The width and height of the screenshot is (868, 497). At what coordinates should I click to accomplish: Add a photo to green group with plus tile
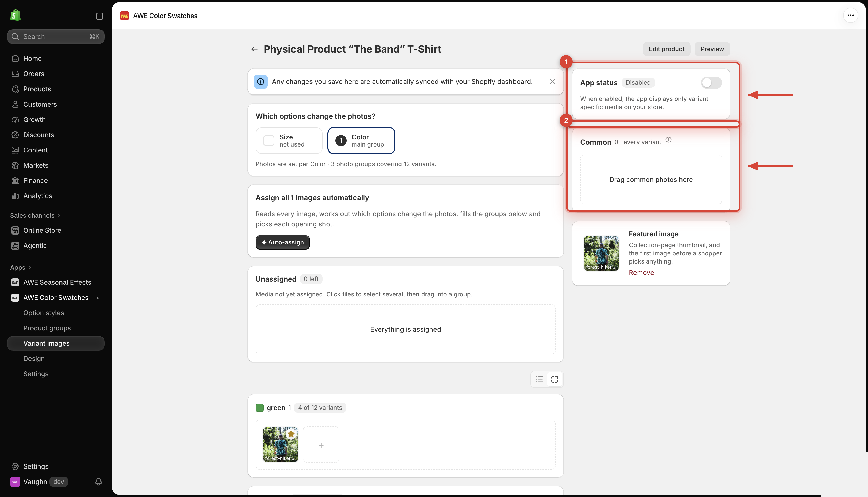pos(321,445)
